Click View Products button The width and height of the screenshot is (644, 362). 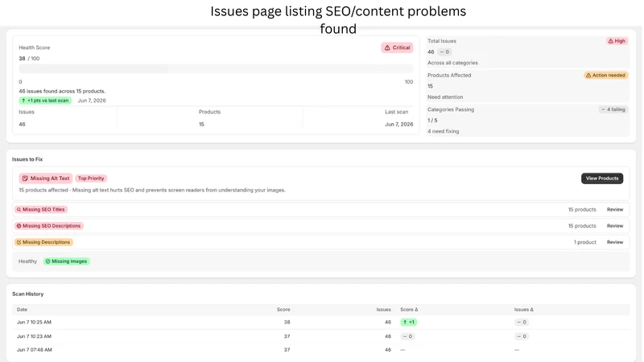pyautogui.click(x=602, y=178)
